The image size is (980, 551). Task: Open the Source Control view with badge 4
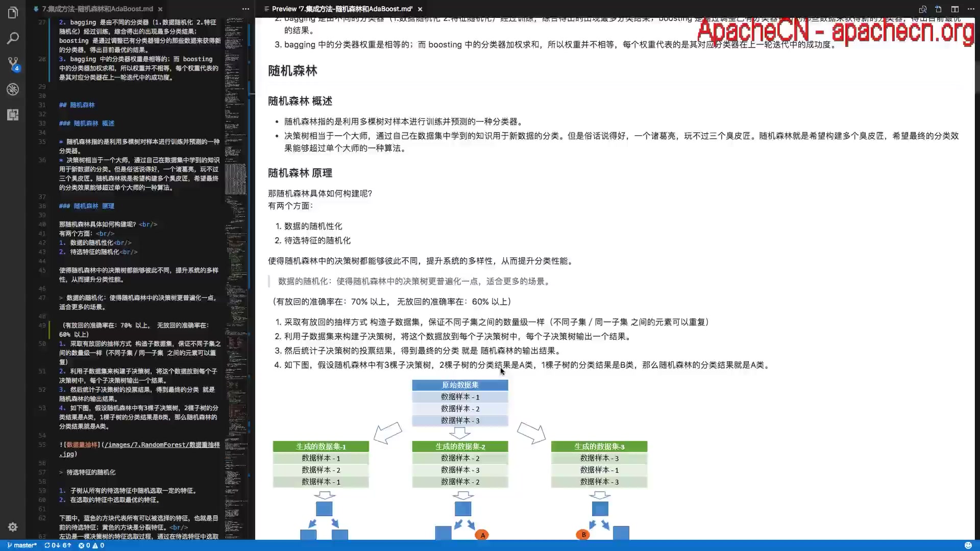[x=13, y=64]
